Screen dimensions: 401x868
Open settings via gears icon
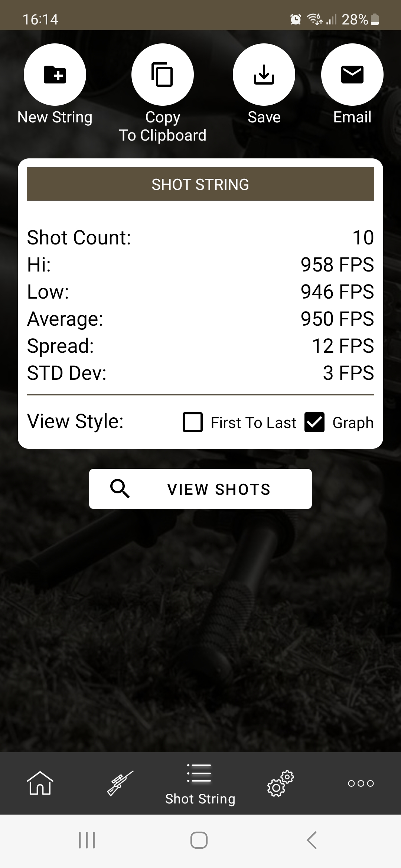pos(280,783)
